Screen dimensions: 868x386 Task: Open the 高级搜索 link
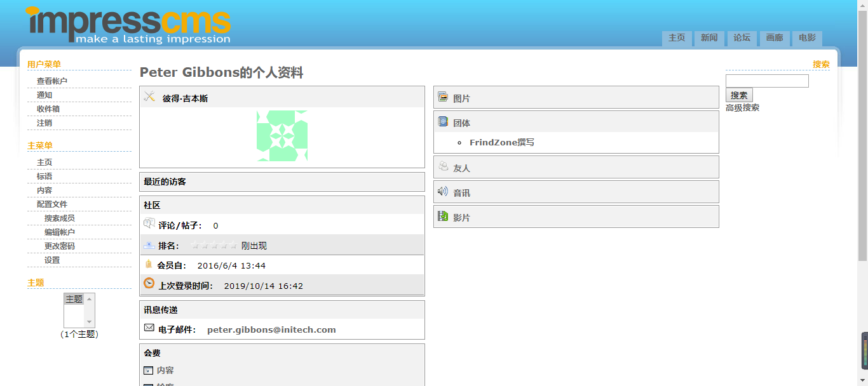[x=742, y=108]
